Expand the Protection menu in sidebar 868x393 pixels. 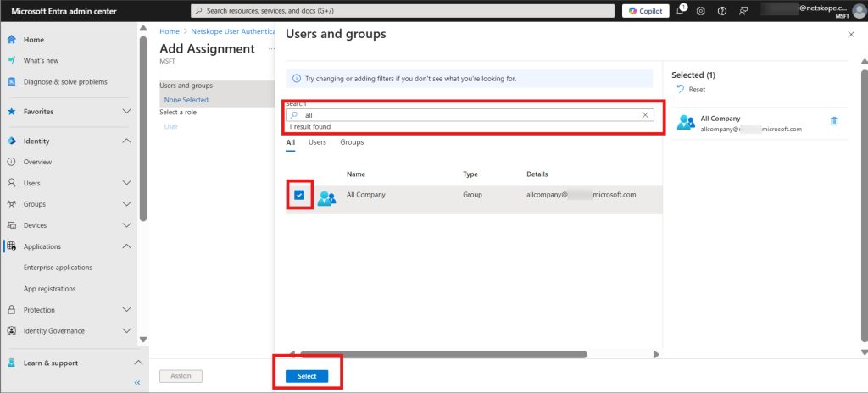coord(126,310)
